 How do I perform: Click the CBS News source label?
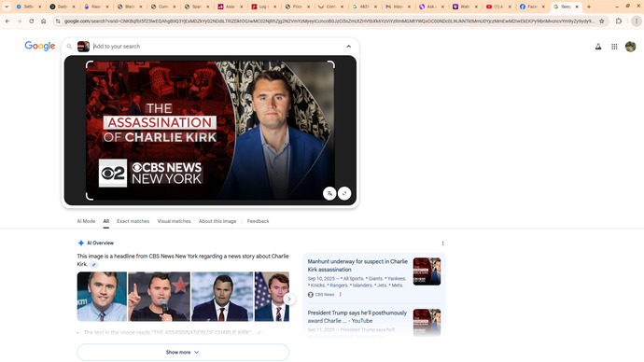(x=325, y=295)
